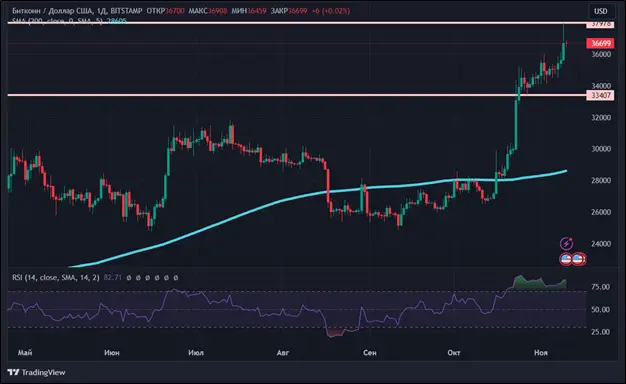This screenshot has height=384, width=626.
Task: Click the 37978 horizontal line price label
Action: pyautogui.click(x=600, y=24)
